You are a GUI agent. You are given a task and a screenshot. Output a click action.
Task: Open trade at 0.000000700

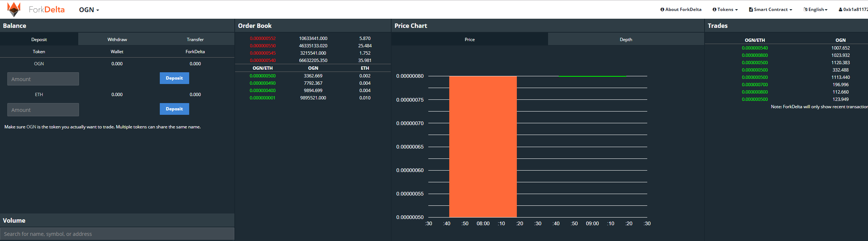point(786,84)
